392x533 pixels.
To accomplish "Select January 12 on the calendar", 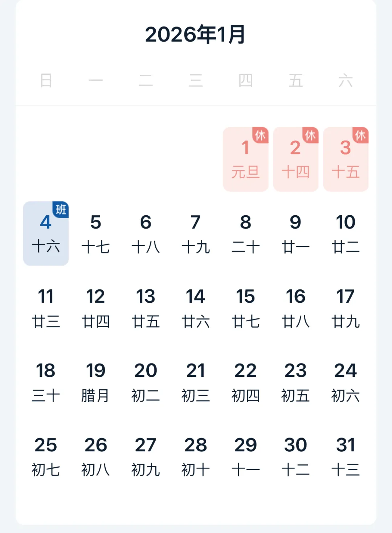I will 96,308.
